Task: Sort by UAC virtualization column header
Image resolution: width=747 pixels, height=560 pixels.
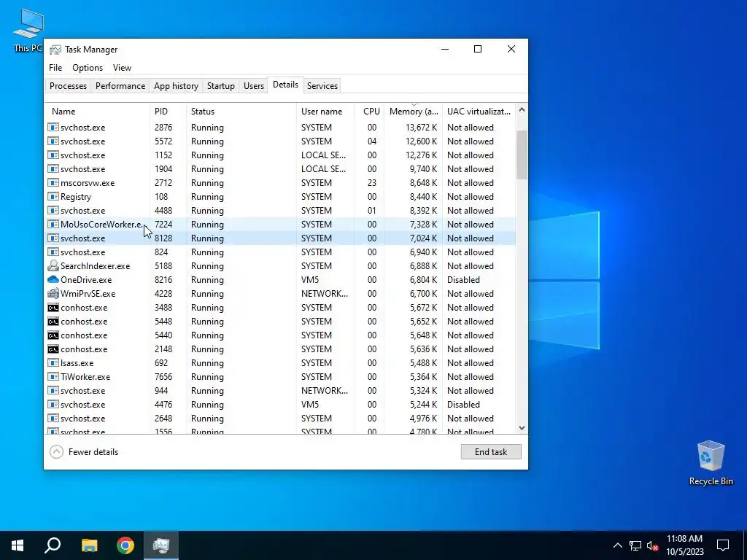Action: tap(479, 112)
